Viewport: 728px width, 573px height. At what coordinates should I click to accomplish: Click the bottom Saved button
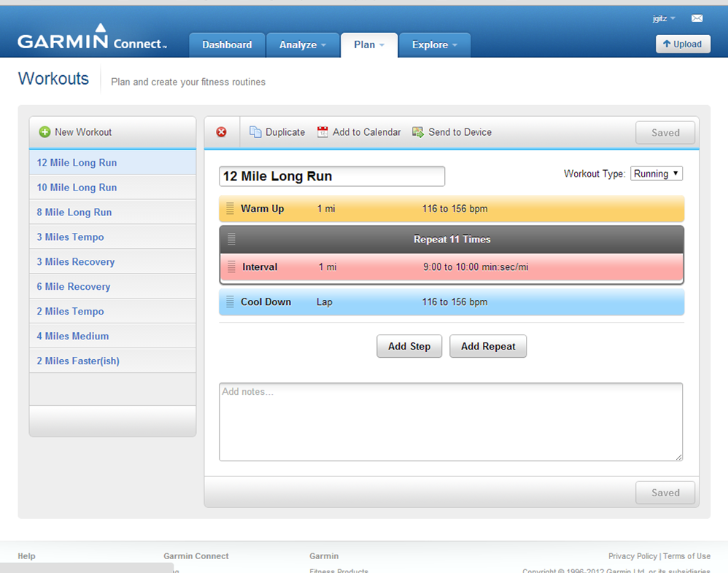point(665,493)
